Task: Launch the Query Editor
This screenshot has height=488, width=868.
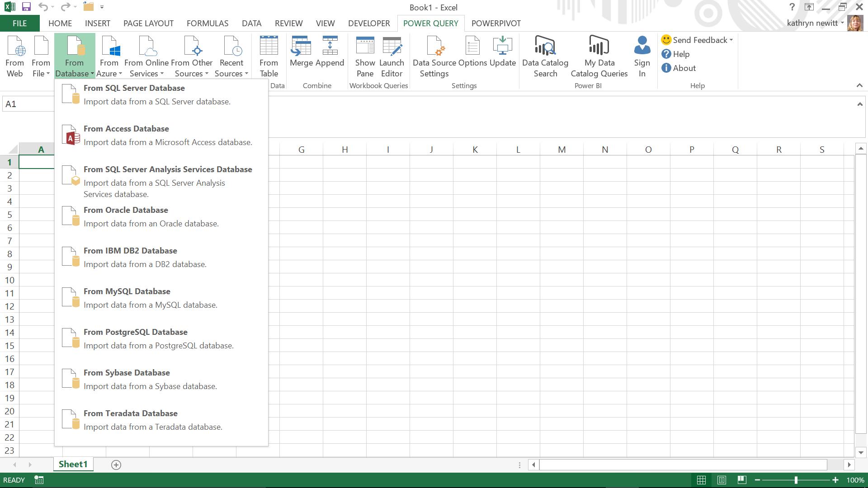Action: [x=392, y=56]
